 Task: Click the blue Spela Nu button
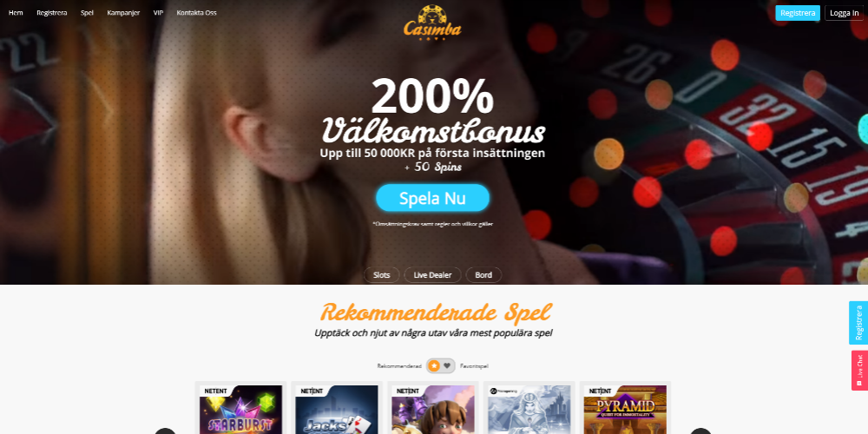pyautogui.click(x=432, y=198)
